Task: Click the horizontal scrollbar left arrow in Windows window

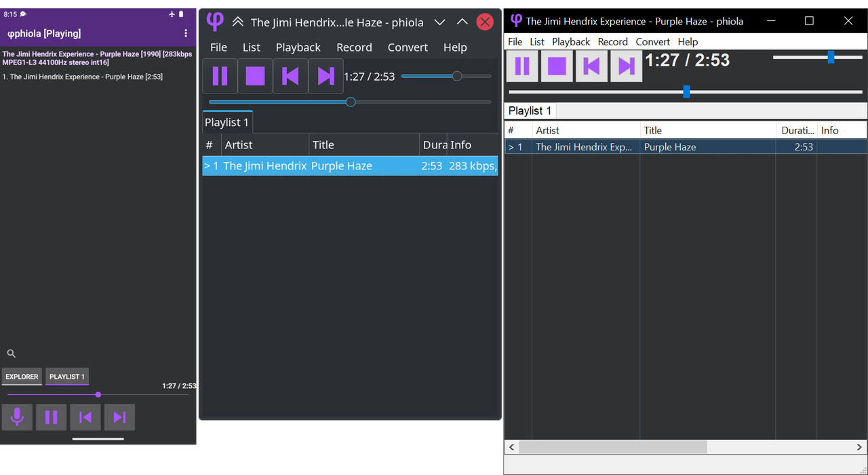Action: coord(512,447)
